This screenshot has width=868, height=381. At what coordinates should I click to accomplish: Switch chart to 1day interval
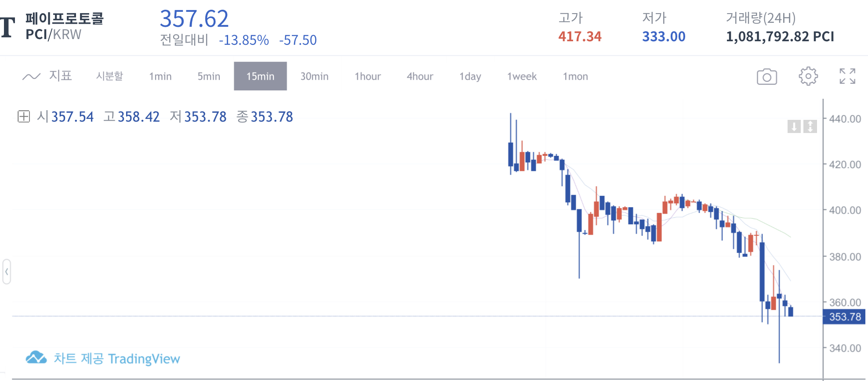point(470,76)
